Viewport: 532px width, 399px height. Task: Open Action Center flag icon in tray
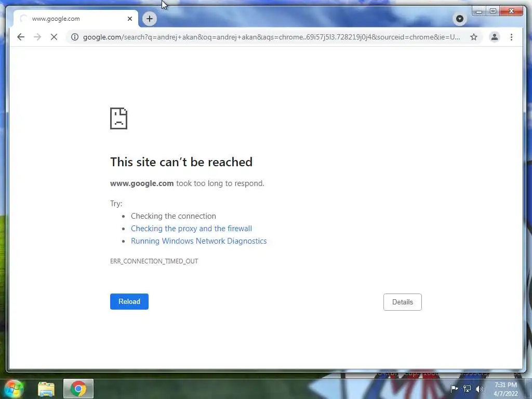tap(454, 389)
